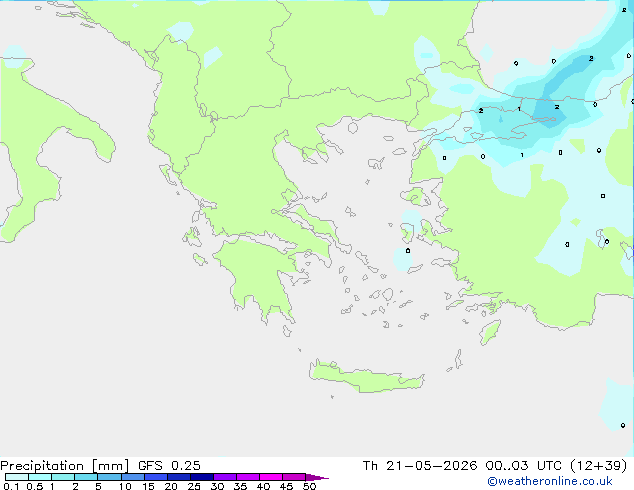Click the island of Crete on the map

366,378
